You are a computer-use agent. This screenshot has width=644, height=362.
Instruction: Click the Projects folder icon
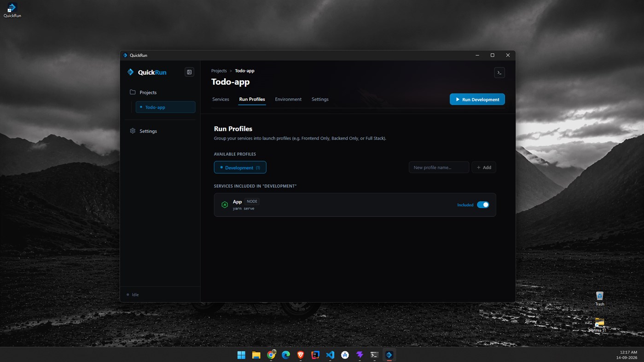click(x=133, y=92)
